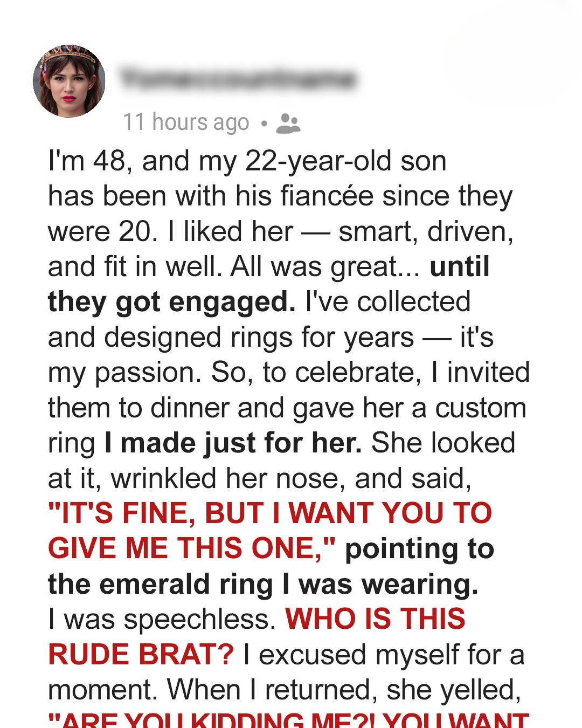This screenshot has width=582, height=728.
Task: Click the "I was speechless." sentence
Action: pyautogui.click(x=162, y=620)
